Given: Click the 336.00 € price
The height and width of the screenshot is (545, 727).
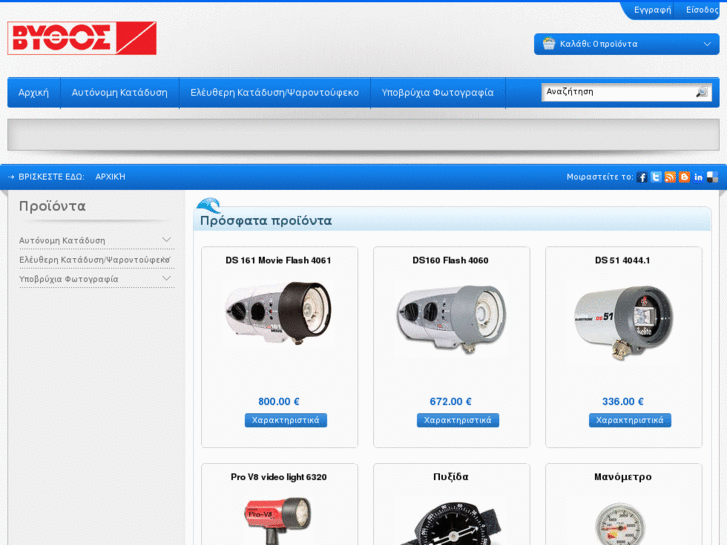Looking at the screenshot, I should (x=623, y=402).
